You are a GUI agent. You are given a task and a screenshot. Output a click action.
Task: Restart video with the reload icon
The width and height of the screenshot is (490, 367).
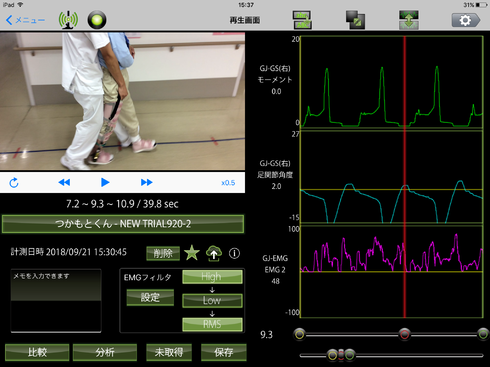coord(14,183)
